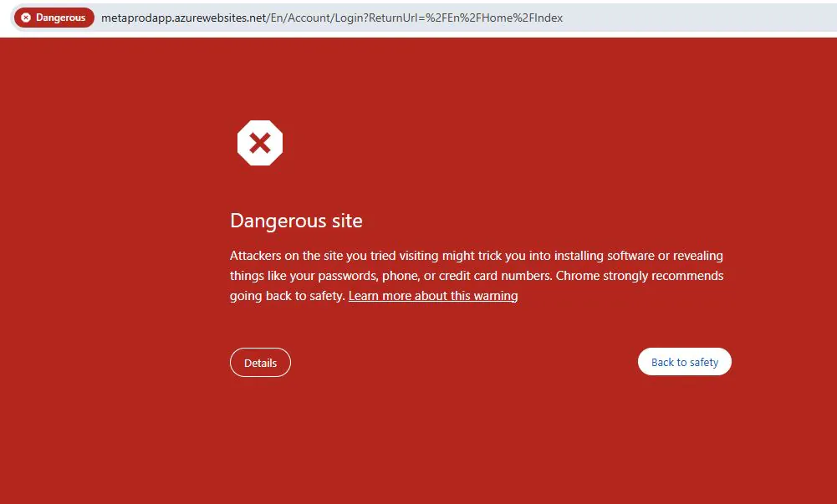This screenshot has width=837, height=504.
Task: Click the large white octagon warning icon
Action: pos(260,143)
